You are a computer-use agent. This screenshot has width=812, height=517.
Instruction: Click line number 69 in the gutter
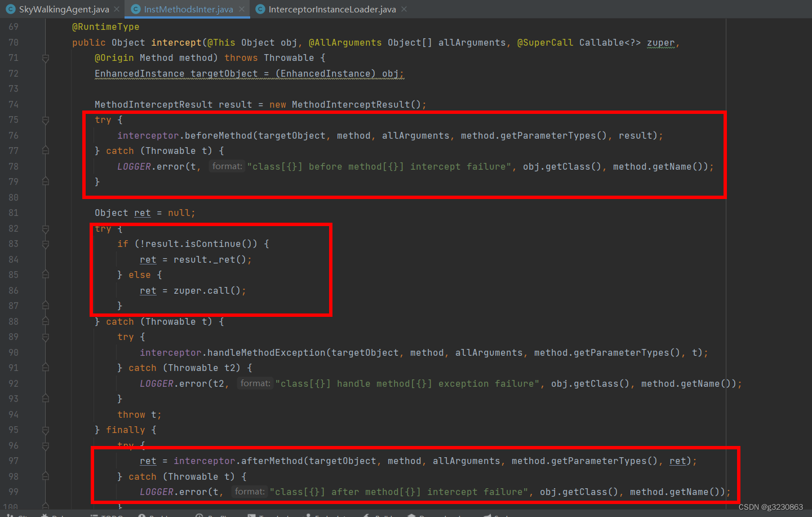(x=14, y=27)
